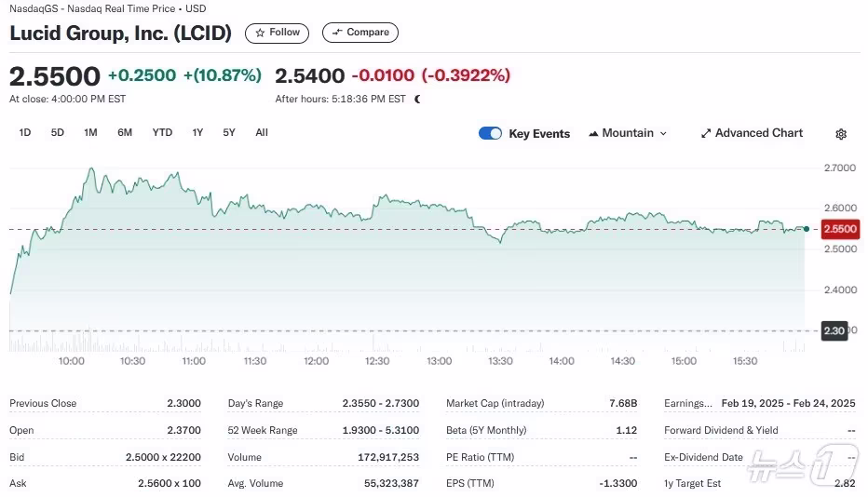868x497 pixels.
Task: Switch chart to 6M range
Action: pos(125,132)
